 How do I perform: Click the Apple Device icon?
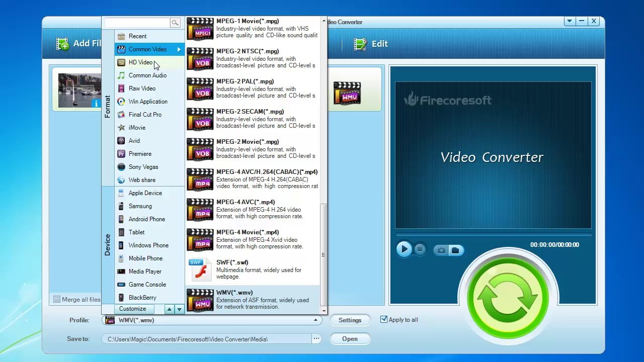click(121, 193)
